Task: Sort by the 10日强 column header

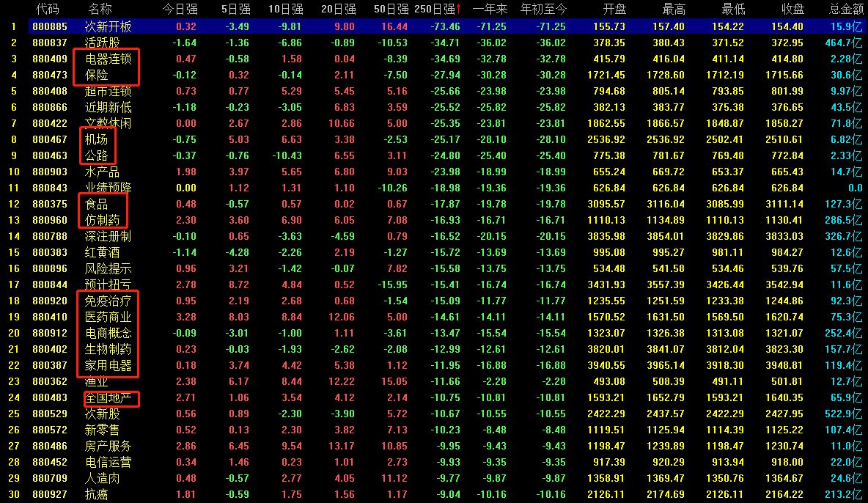Action: [x=286, y=9]
